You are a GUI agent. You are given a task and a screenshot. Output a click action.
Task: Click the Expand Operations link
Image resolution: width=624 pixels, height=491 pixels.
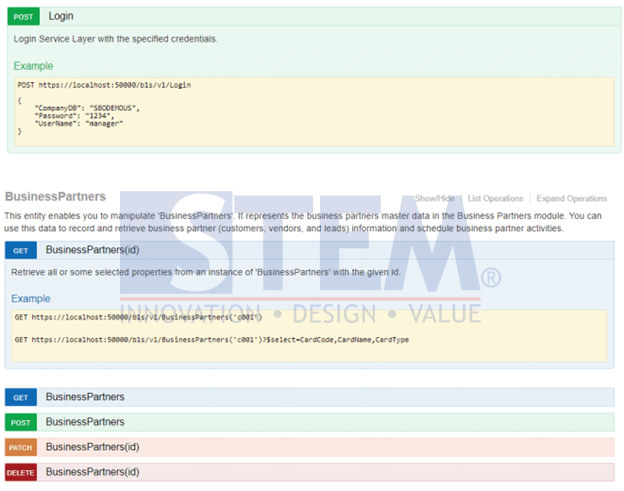[571, 198]
